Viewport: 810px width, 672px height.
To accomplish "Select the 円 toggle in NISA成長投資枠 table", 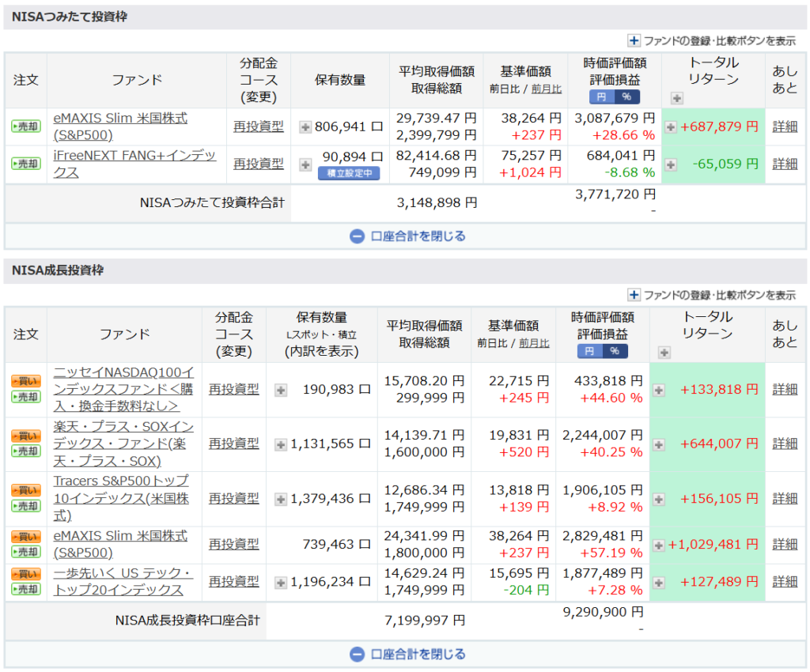I will click(x=589, y=351).
